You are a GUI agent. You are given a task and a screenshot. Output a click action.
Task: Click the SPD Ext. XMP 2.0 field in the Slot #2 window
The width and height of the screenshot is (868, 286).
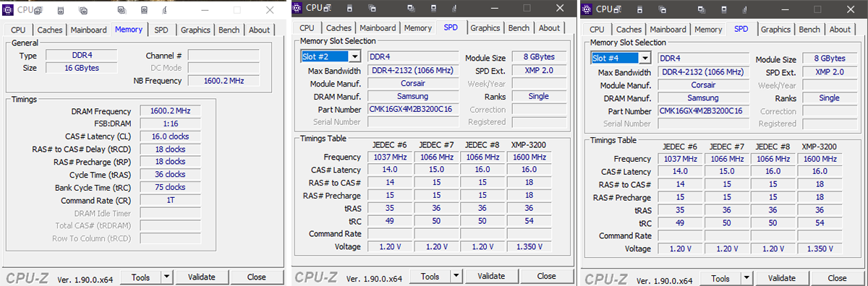[538, 71]
